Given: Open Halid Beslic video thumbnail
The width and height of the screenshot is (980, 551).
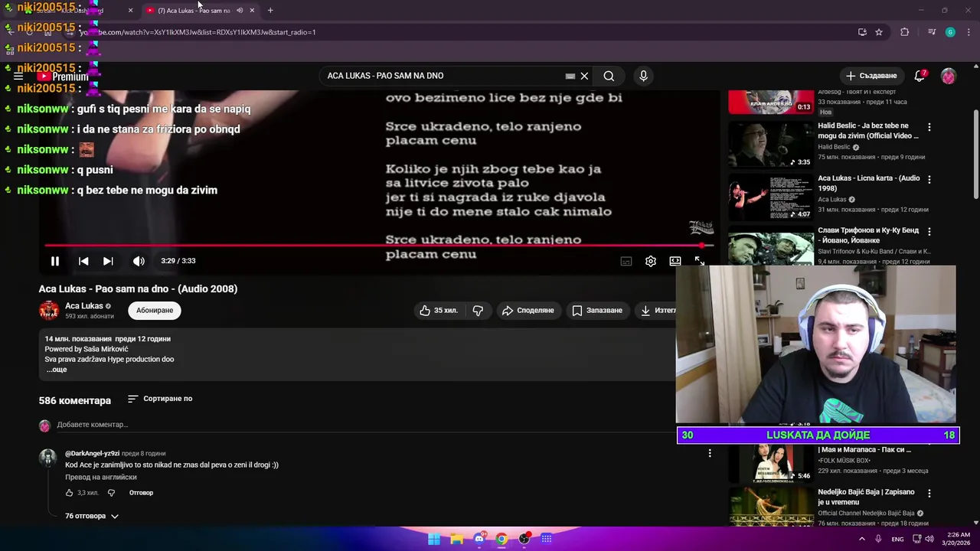Looking at the screenshot, I should (770, 144).
